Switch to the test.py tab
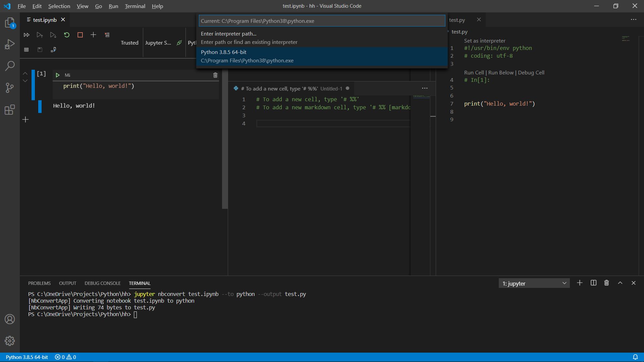The height and width of the screenshot is (362, 644). (458, 20)
